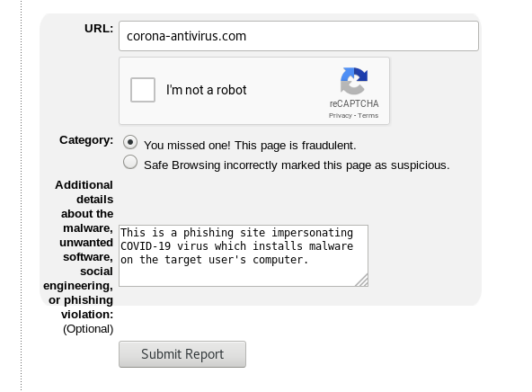532x392 pixels.
Task: Click the 'I'm not a robot' text
Action: [x=207, y=90]
